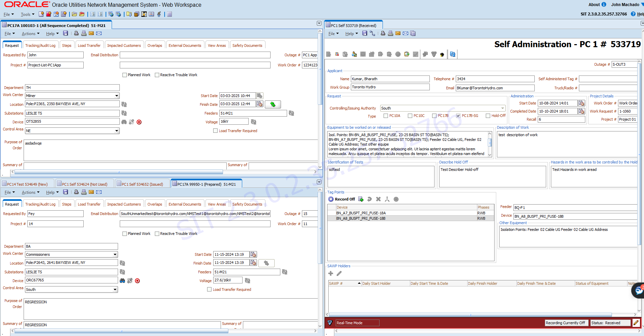Open the notes/document icon at end of main toolbar
Screen dimensions: 644x336
[169, 14]
